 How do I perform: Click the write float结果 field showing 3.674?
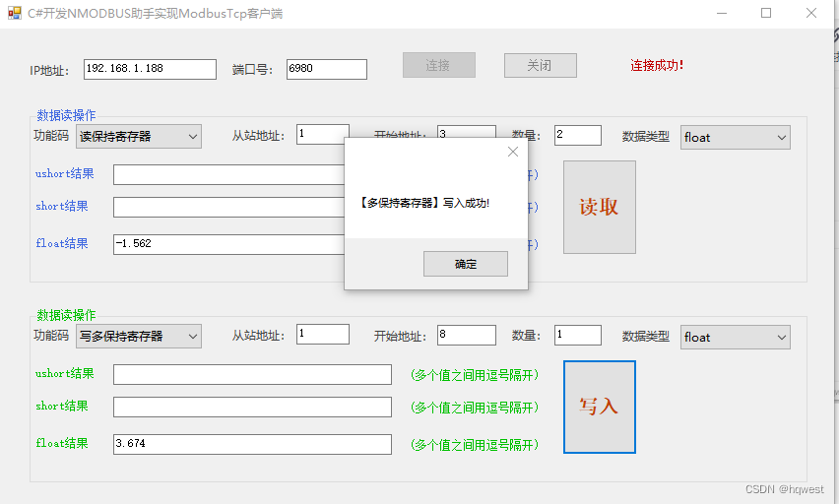click(x=252, y=444)
